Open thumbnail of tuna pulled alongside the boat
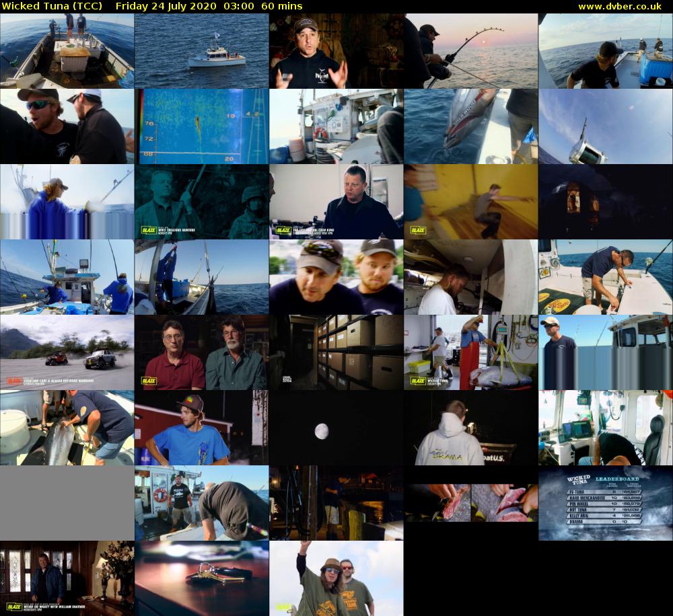The image size is (673, 616). point(471,126)
